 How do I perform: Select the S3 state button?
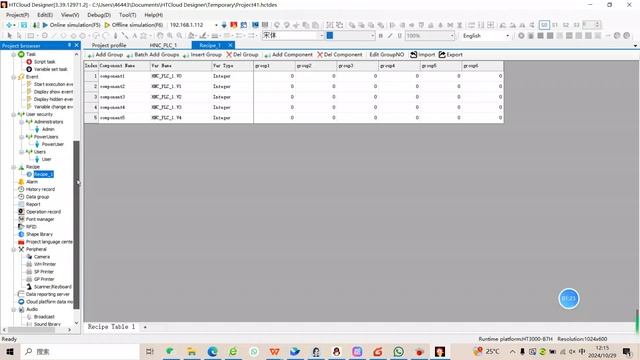coord(576,25)
